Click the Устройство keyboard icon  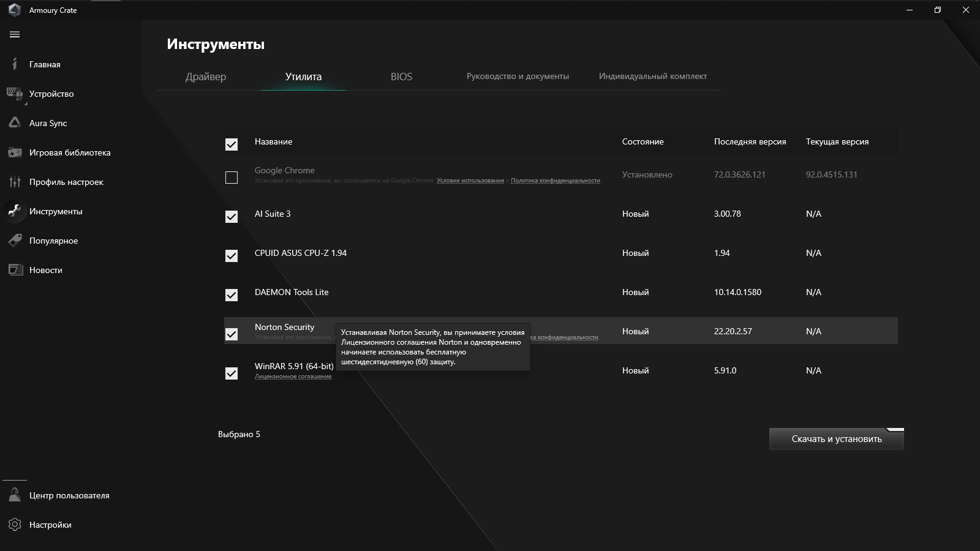point(15,94)
